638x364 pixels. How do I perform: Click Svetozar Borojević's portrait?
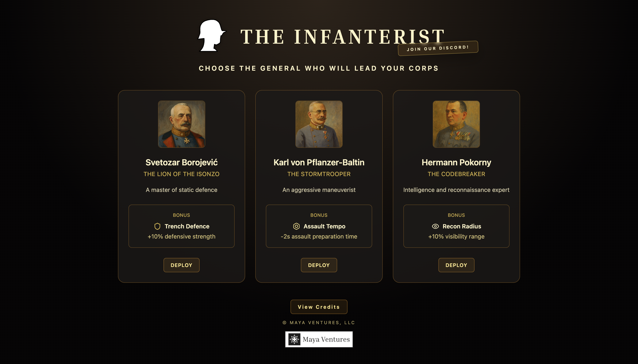tap(182, 124)
